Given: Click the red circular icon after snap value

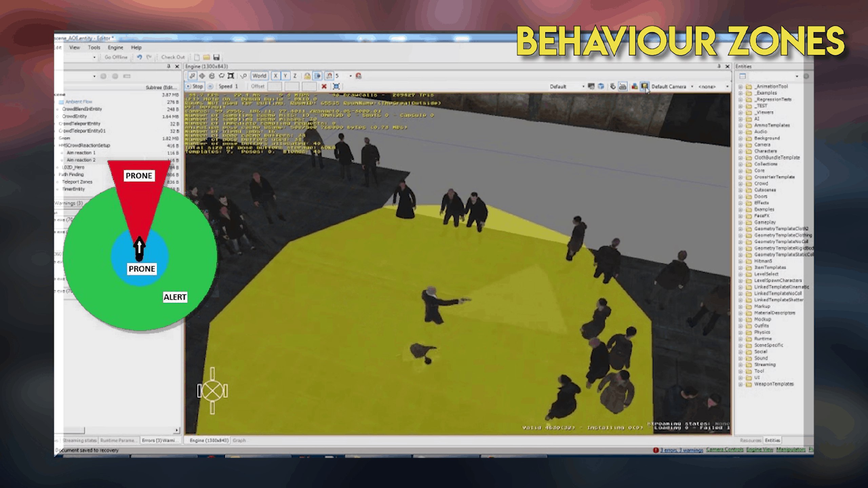Looking at the screenshot, I should [358, 76].
